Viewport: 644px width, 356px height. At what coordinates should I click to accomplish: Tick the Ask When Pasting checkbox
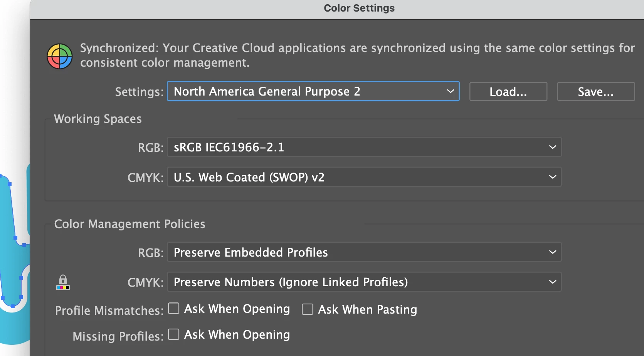(308, 309)
